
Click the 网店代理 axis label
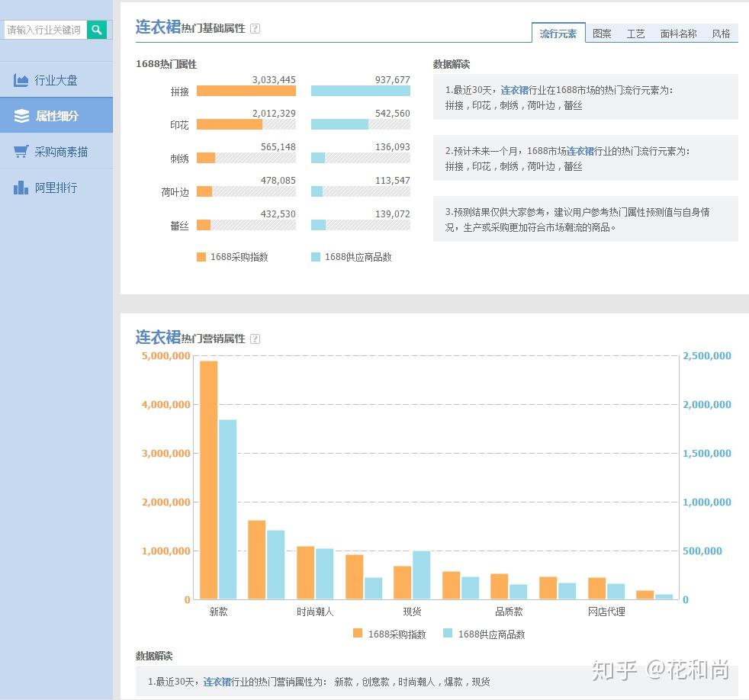point(606,612)
